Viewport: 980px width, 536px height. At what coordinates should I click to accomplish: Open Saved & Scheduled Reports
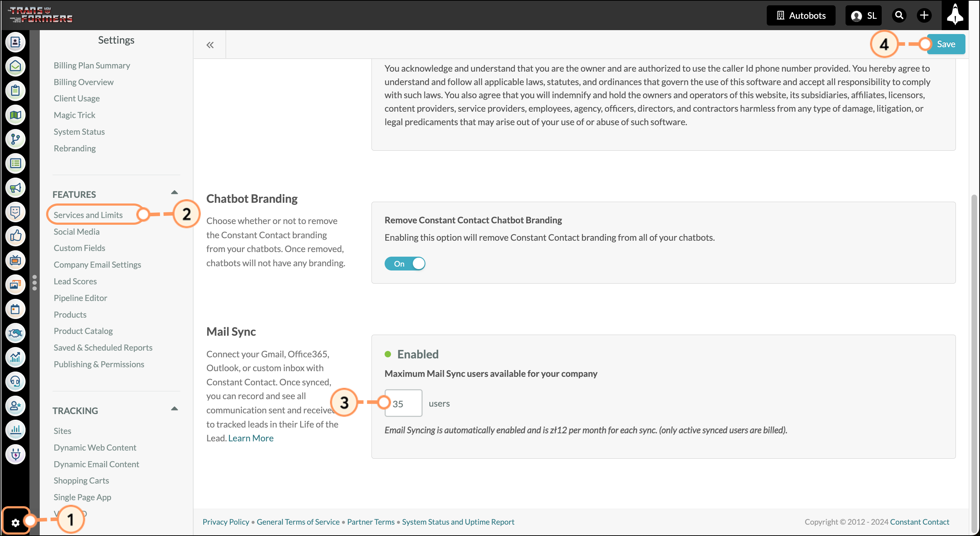pyautogui.click(x=103, y=348)
